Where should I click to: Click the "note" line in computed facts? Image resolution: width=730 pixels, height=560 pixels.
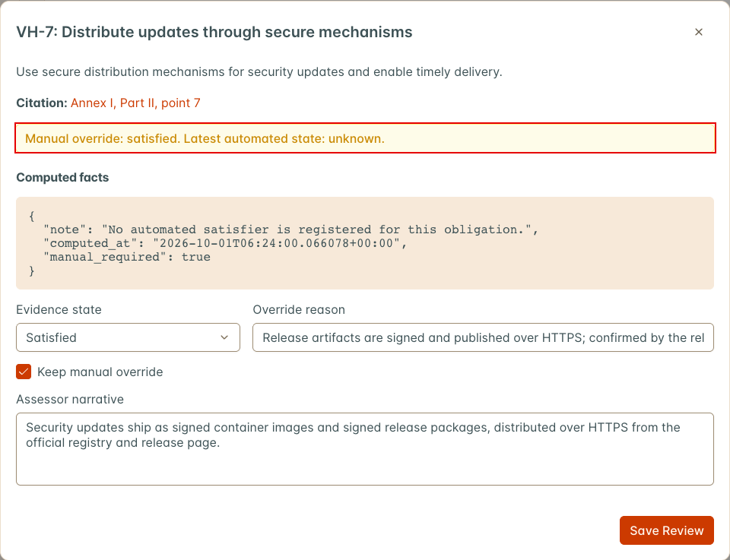click(x=291, y=229)
